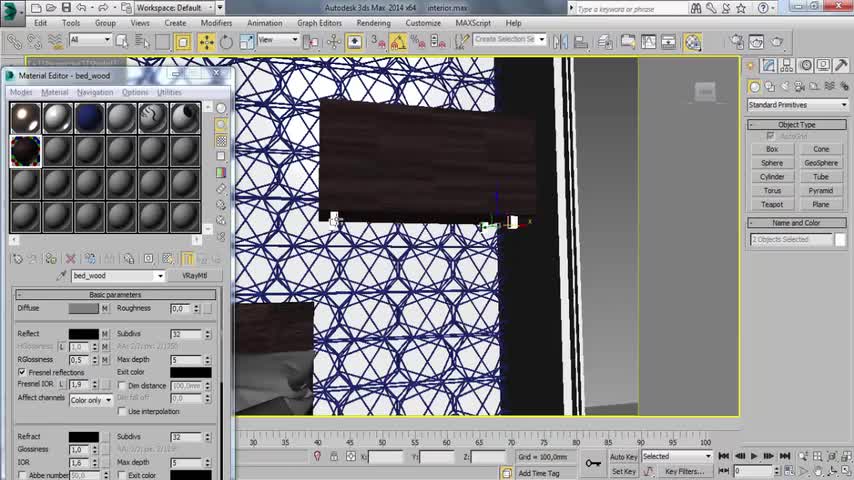Open the Graph Editors menu
The image size is (854, 480).
319,23
